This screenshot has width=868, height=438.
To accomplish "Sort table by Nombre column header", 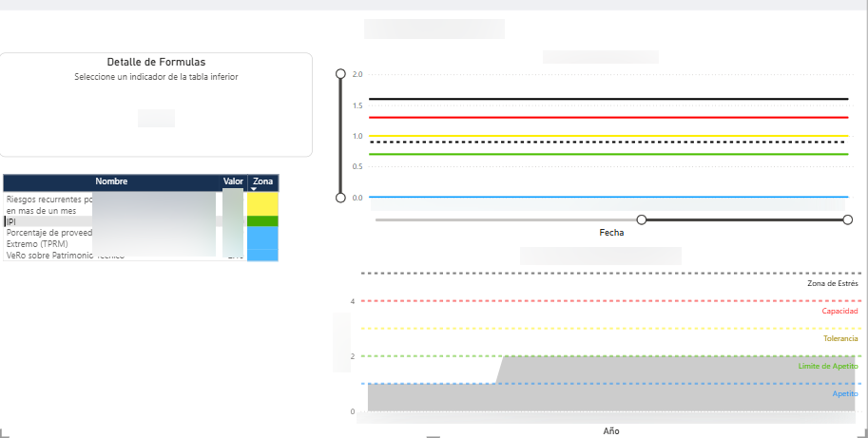I will 111,181.
